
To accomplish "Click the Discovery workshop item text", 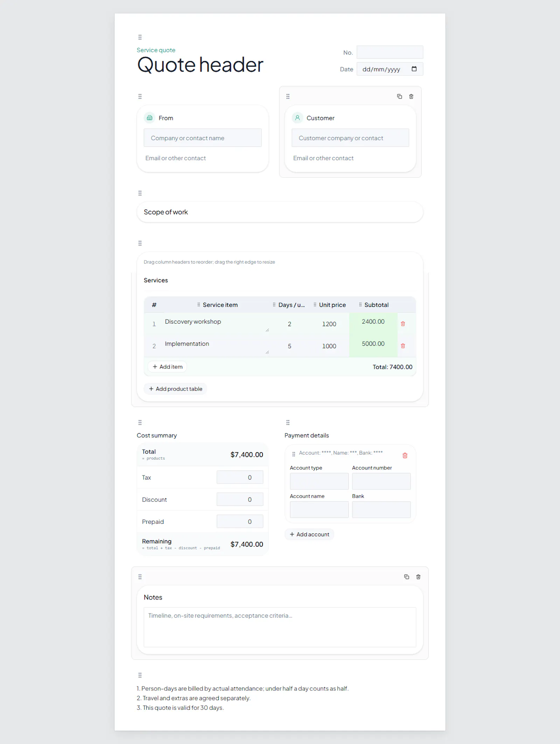I will (193, 322).
